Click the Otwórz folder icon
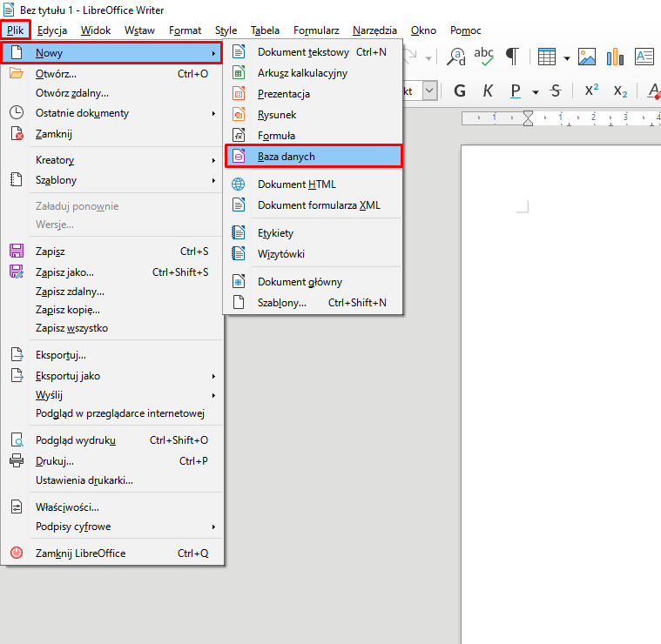Viewport: 661px width, 644px height. click(x=17, y=73)
